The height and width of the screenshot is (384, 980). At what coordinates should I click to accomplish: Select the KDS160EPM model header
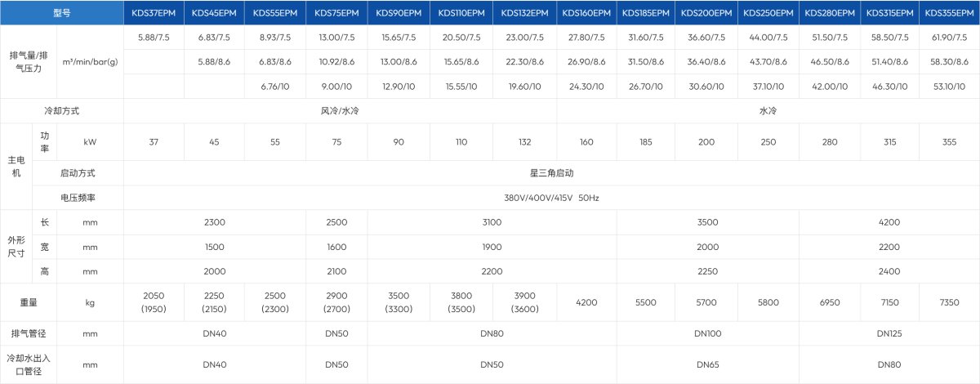point(586,13)
